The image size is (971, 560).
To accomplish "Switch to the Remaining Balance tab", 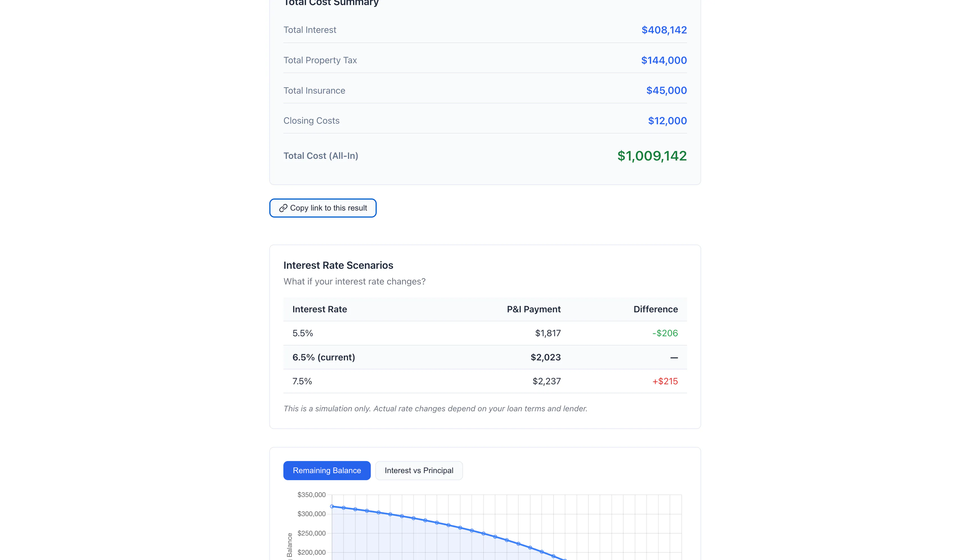I will point(327,470).
